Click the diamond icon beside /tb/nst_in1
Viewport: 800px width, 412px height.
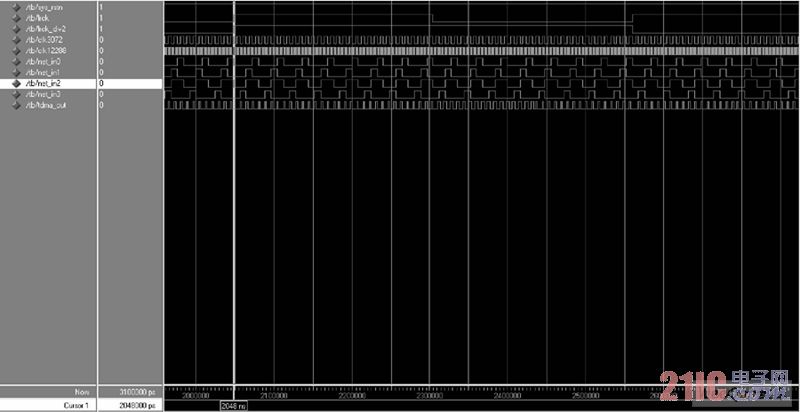click(17, 73)
